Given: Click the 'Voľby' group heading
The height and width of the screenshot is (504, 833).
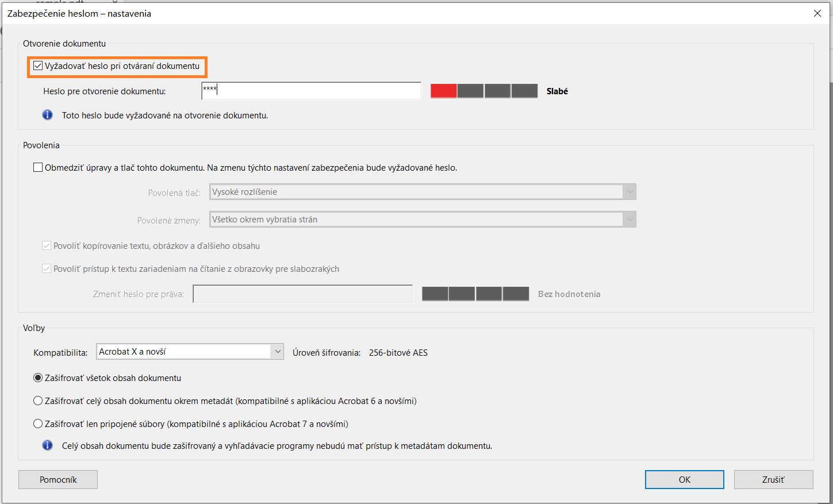Looking at the screenshot, I should click(34, 328).
